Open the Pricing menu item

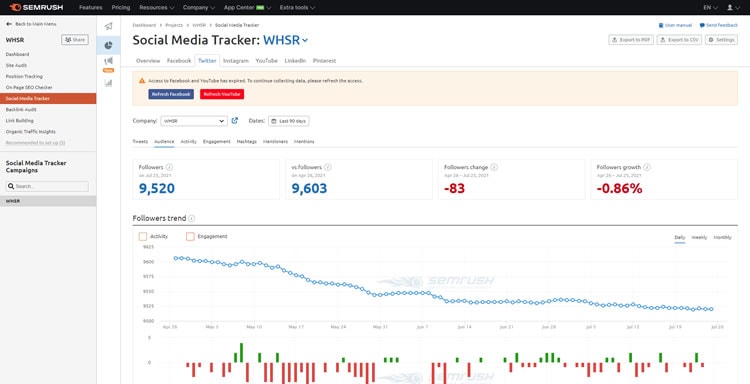(121, 8)
